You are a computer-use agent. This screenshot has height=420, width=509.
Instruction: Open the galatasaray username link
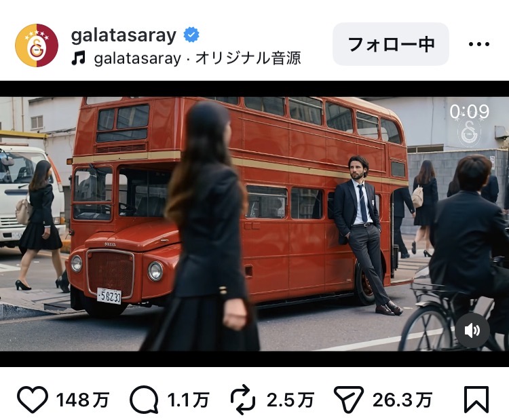click(x=124, y=35)
